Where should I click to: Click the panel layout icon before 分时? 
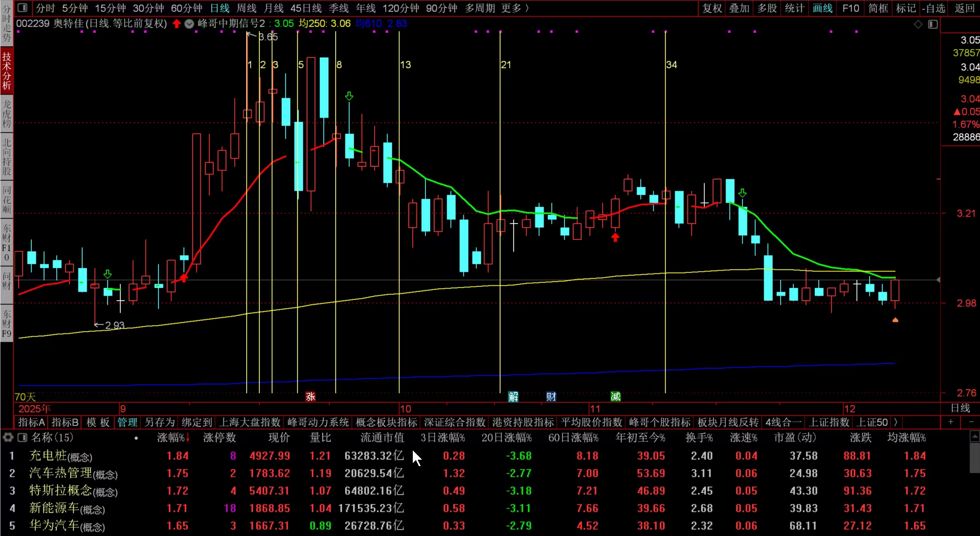(x=22, y=8)
